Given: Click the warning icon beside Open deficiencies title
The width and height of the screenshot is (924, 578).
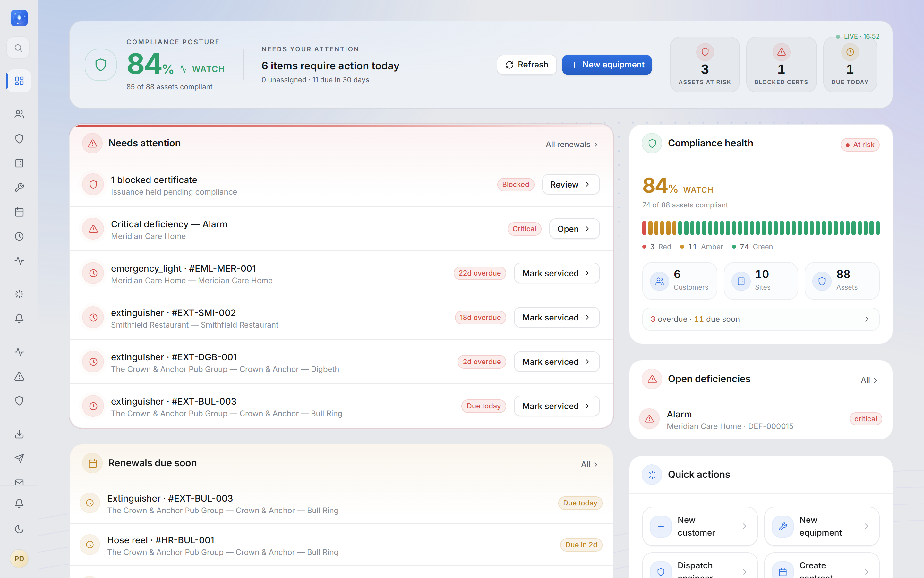Looking at the screenshot, I should click(x=652, y=379).
